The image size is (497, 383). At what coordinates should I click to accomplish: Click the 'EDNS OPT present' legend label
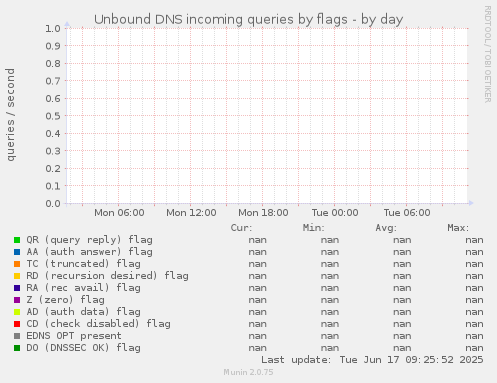74,336
